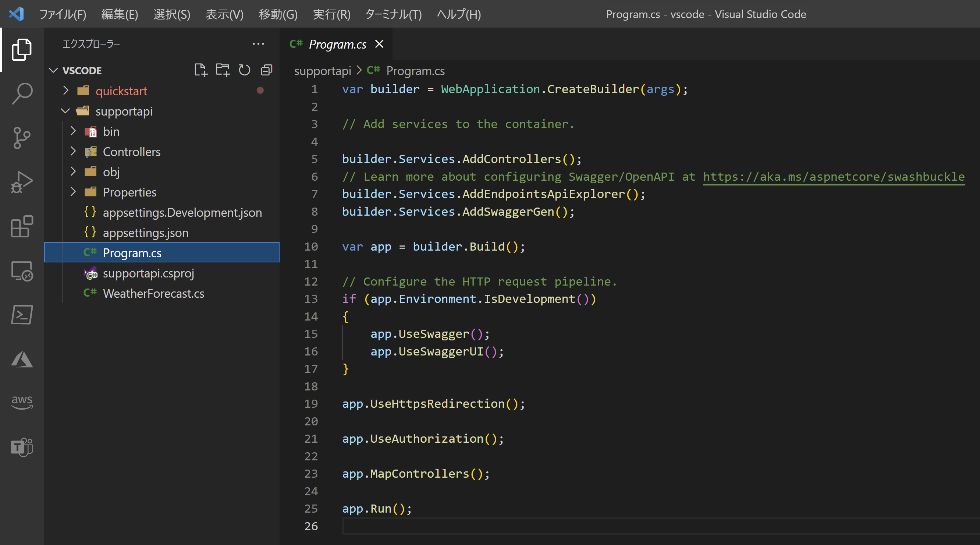The width and height of the screenshot is (980, 545).
Task: Create a new folder in VSCODE explorer
Action: click(x=223, y=70)
